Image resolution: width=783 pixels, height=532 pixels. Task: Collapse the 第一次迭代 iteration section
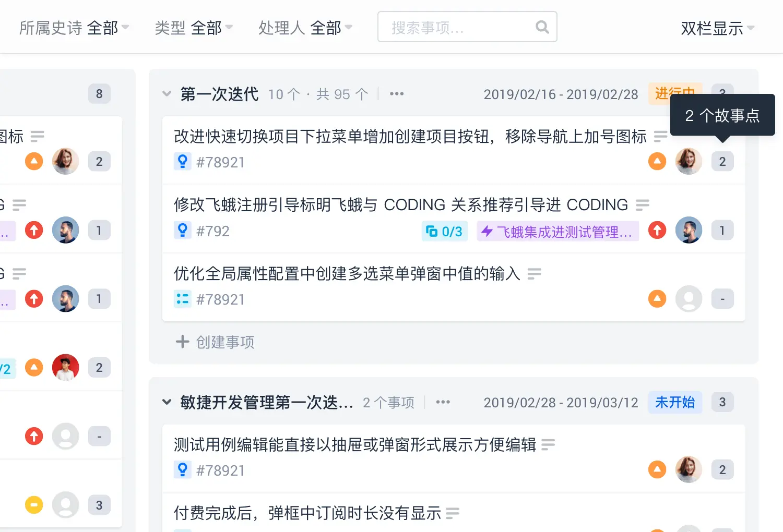click(167, 94)
